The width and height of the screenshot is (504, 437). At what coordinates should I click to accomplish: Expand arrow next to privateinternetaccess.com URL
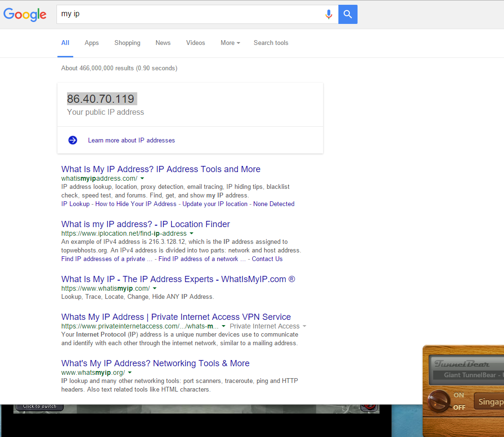point(224,326)
